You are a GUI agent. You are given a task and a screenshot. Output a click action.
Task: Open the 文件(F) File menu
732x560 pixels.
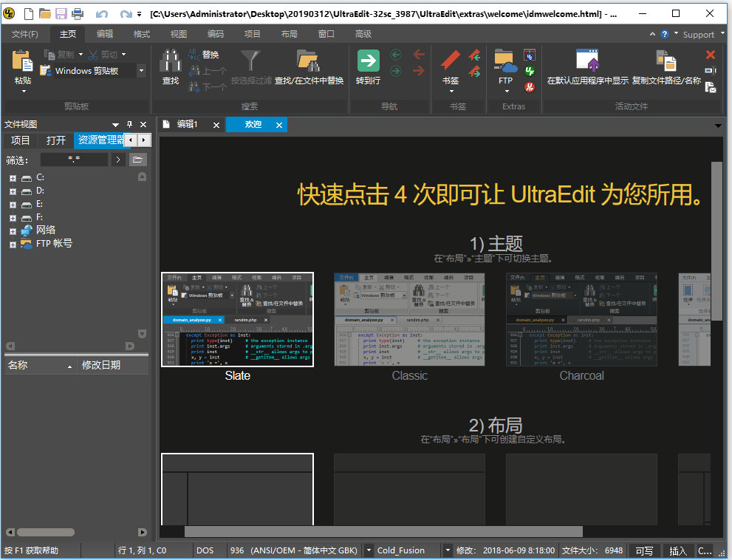click(24, 34)
